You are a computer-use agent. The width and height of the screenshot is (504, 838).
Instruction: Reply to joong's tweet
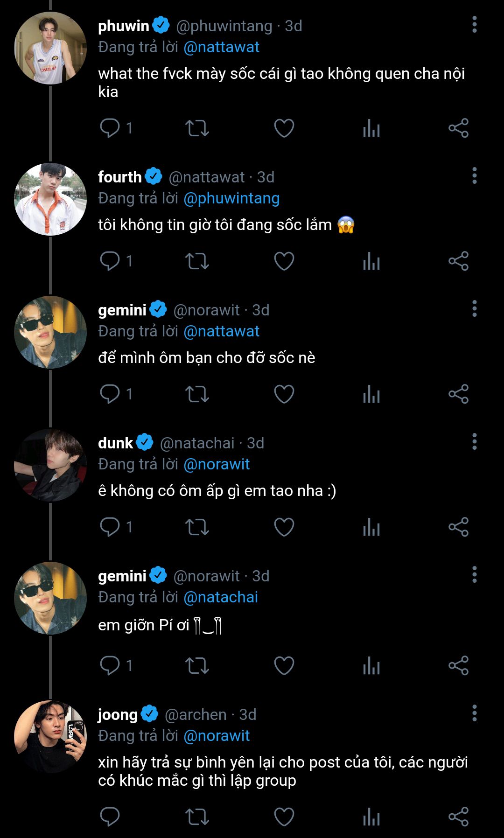tap(110, 817)
